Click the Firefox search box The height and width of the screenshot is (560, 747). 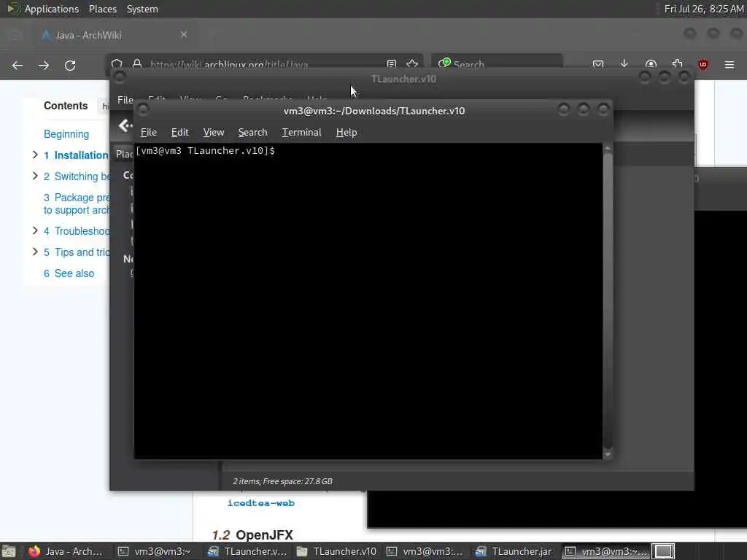pyautogui.click(x=497, y=64)
